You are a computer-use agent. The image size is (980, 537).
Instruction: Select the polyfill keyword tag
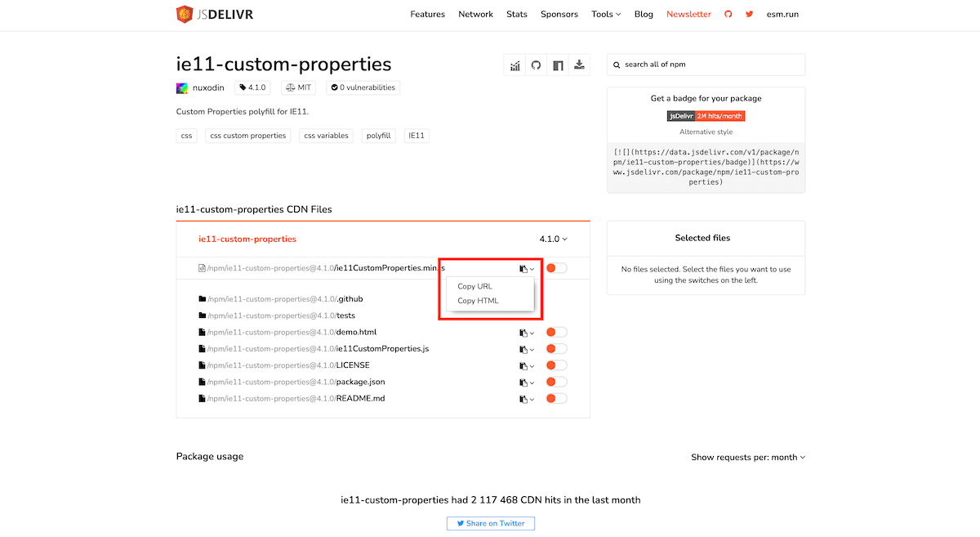coord(379,136)
